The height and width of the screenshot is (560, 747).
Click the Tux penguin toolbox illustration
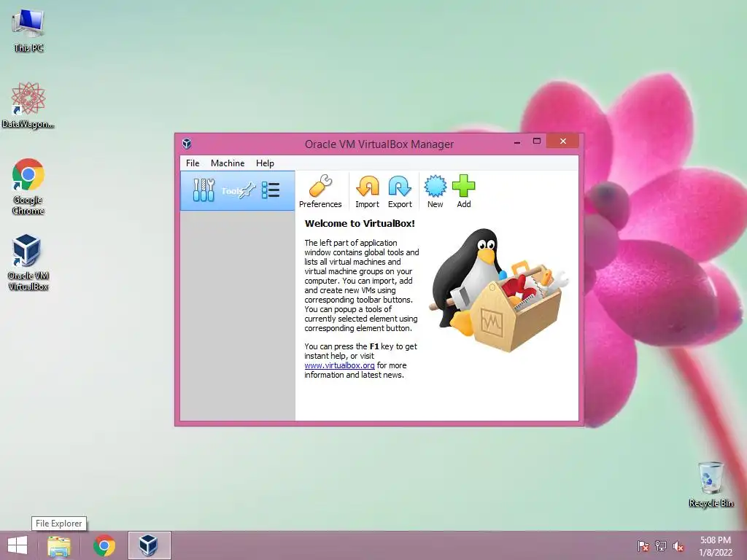(499, 290)
